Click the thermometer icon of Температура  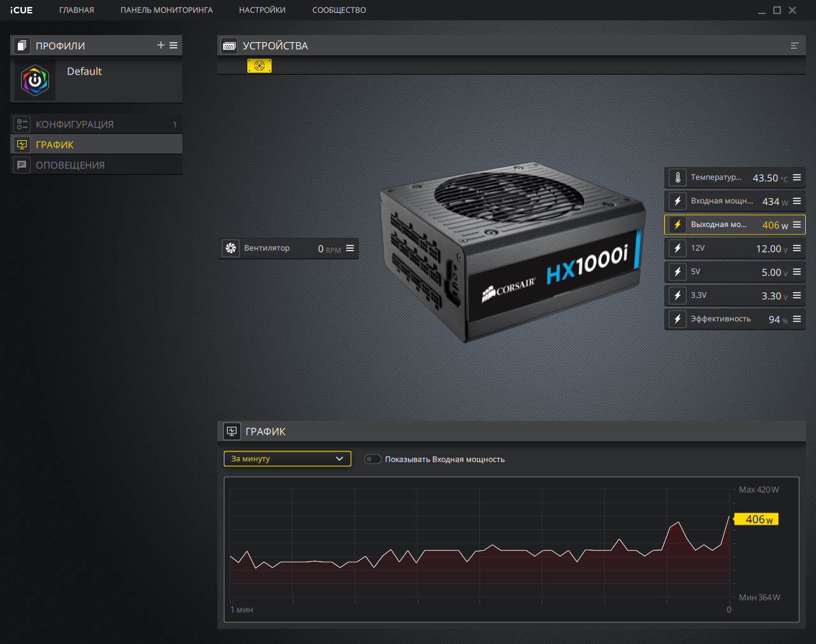pyautogui.click(x=678, y=177)
